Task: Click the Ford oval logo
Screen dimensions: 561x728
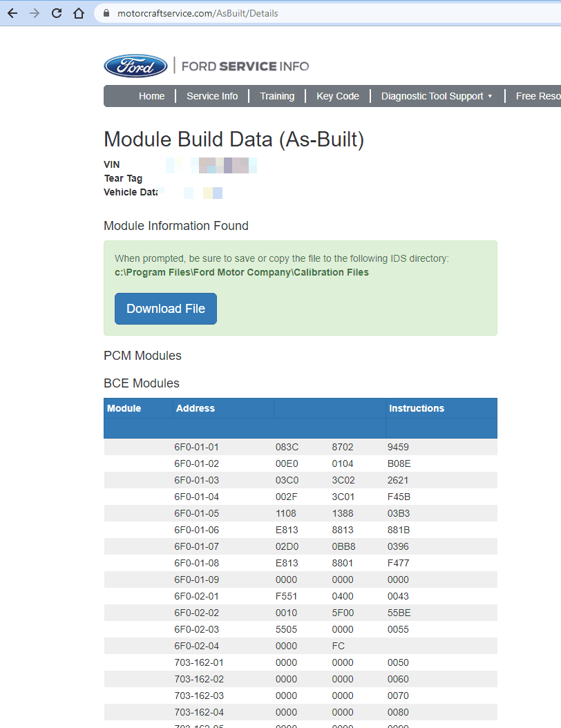Action: pos(135,66)
